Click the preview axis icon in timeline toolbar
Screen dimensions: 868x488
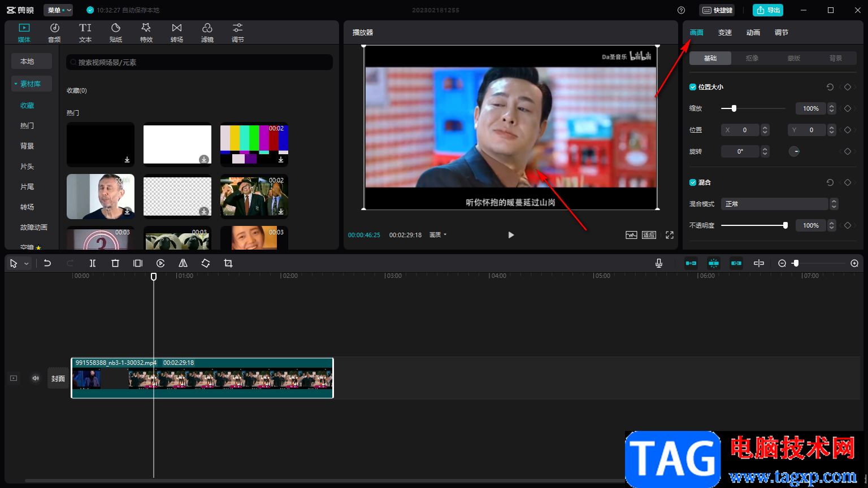coord(759,263)
